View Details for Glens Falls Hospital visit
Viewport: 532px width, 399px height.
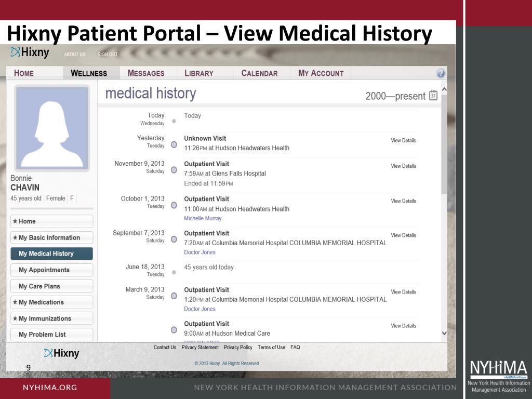pos(403,166)
